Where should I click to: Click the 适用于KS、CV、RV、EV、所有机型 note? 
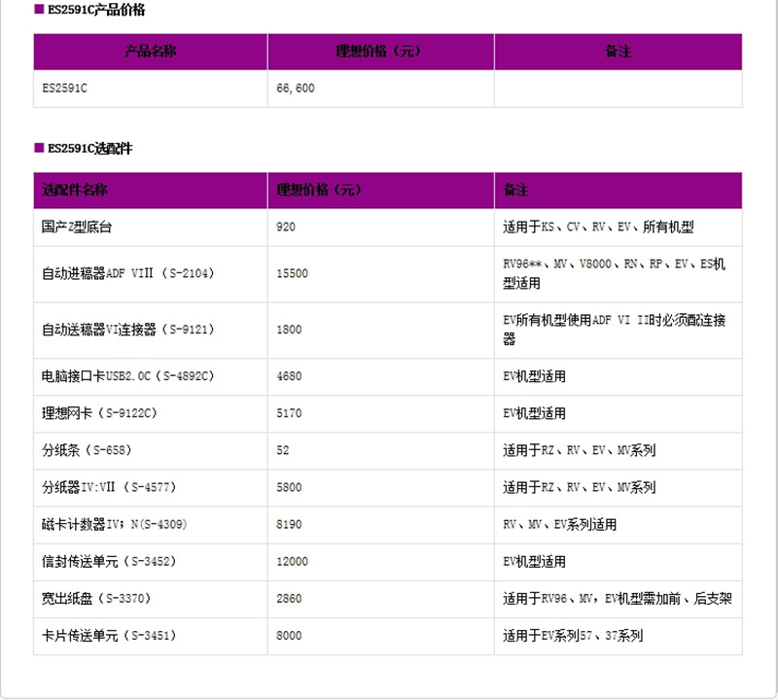coord(598,227)
